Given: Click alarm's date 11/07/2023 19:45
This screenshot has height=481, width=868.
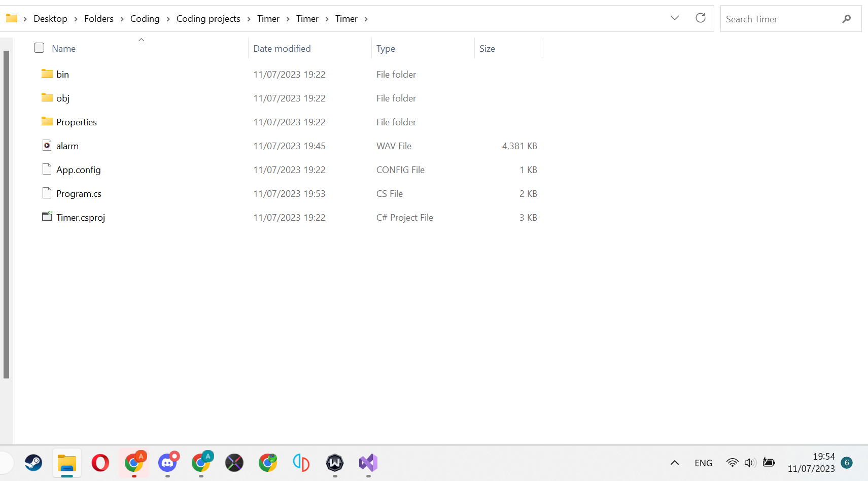Looking at the screenshot, I should 289,146.
